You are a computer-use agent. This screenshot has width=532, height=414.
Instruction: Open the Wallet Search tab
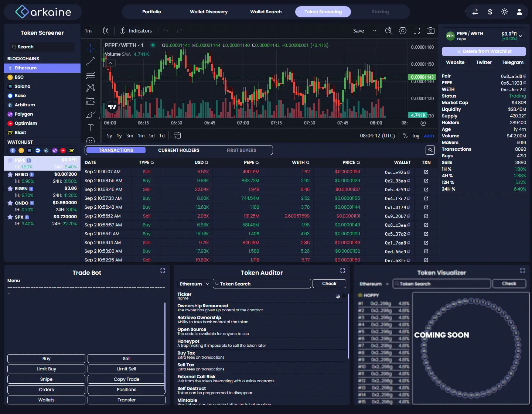[266, 12]
